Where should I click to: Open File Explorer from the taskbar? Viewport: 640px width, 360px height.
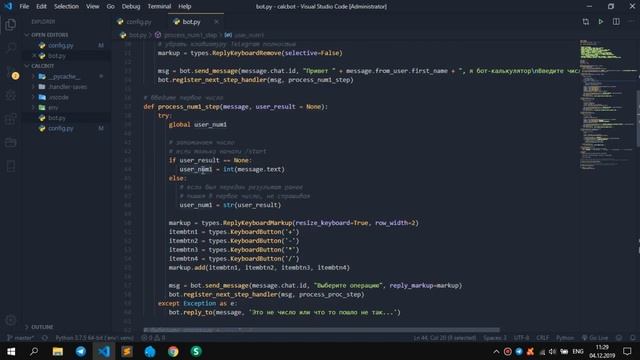(x=58, y=351)
